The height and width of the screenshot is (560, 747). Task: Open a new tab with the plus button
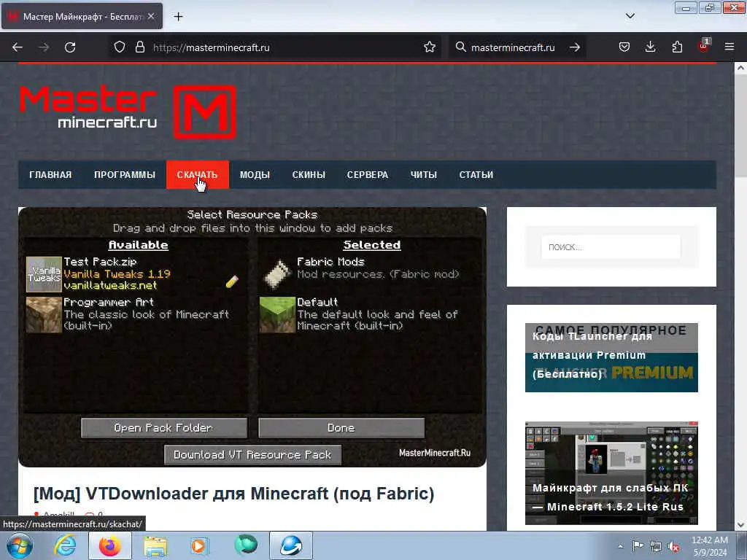pos(178,17)
